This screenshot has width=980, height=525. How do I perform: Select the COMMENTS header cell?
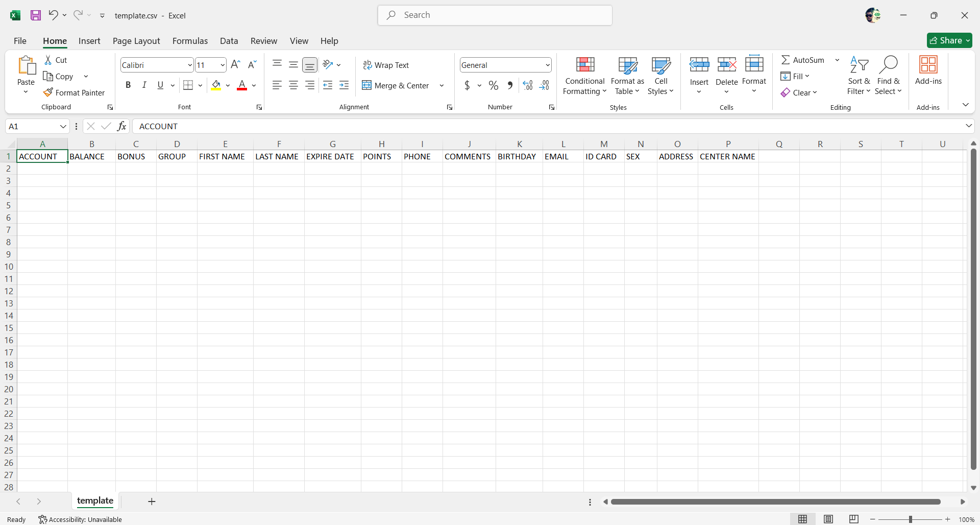click(468, 156)
